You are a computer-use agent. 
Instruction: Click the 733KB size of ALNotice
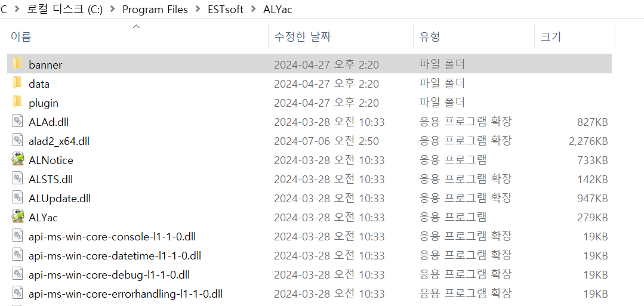592,160
